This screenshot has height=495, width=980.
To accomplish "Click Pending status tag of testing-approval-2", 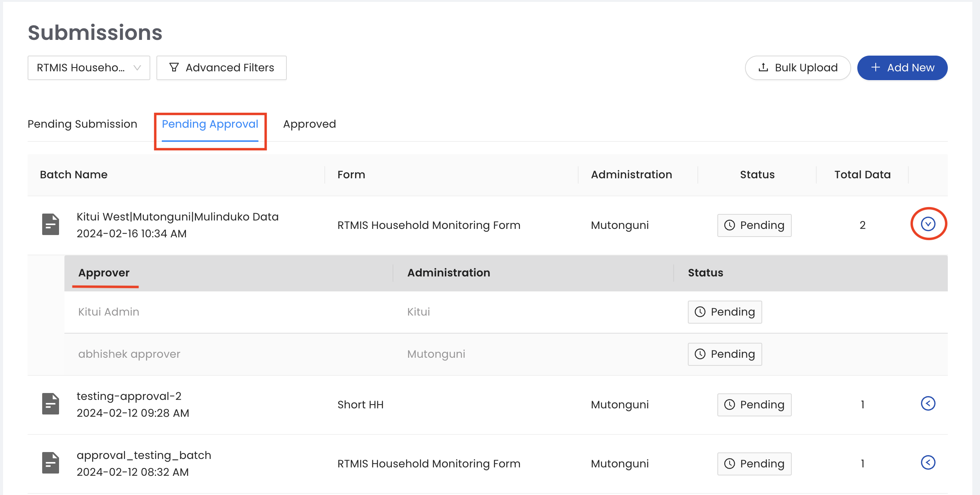I will click(x=754, y=405).
